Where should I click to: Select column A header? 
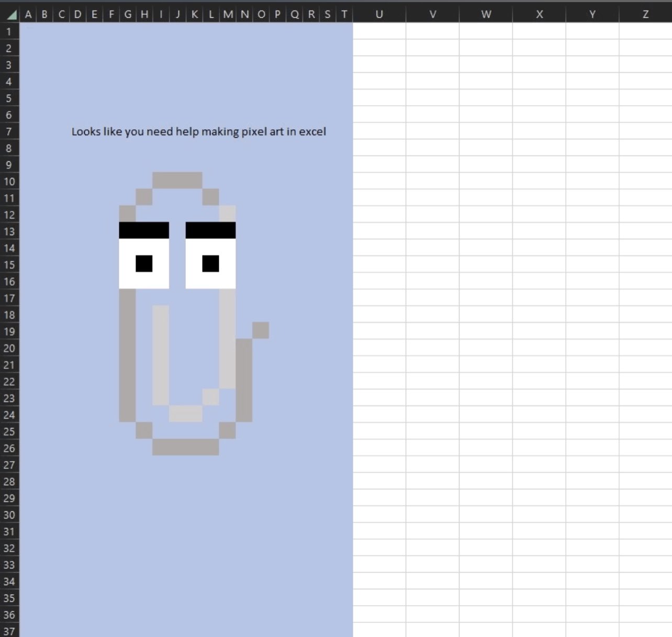(28, 14)
